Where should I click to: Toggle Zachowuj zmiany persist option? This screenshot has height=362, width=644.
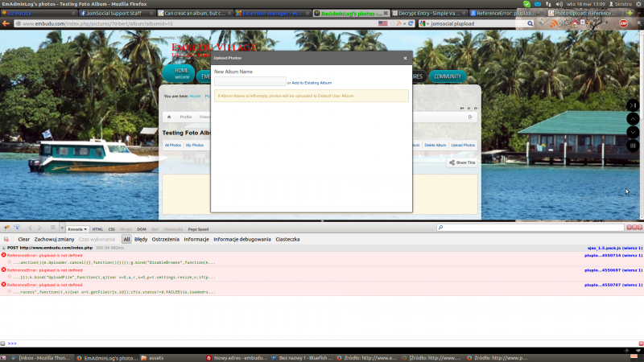click(x=54, y=239)
